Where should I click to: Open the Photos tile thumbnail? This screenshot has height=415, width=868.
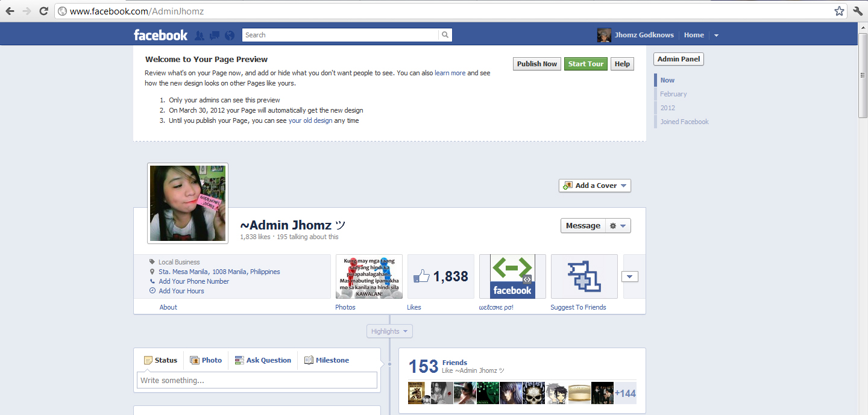point(369,276)
